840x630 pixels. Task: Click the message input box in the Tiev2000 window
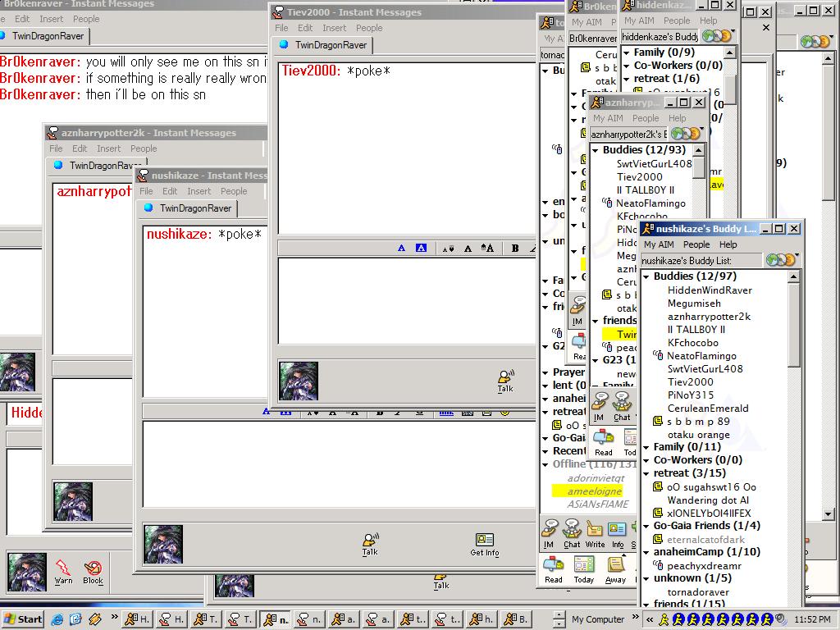coord(407,300)
